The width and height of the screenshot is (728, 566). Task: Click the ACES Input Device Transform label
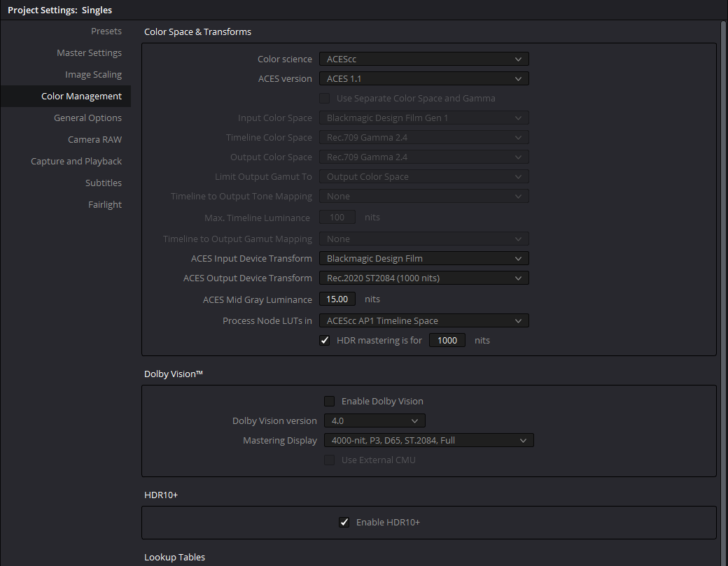[251, 258]
